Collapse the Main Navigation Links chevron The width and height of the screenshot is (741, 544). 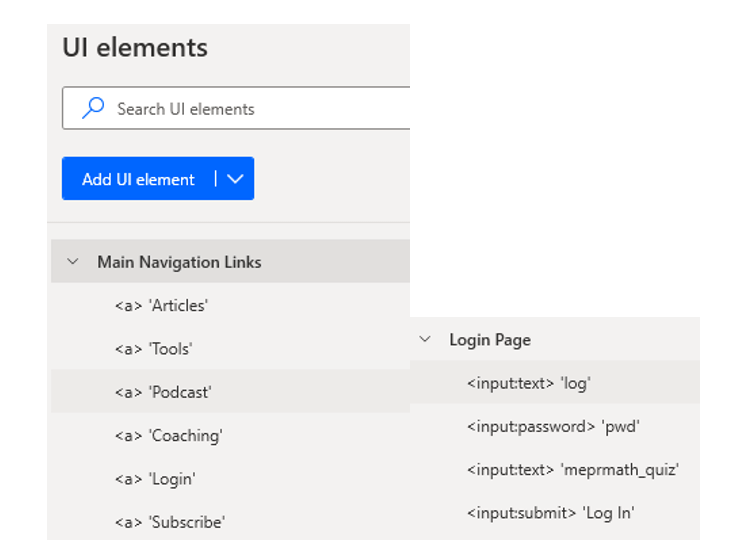[72, 262]
